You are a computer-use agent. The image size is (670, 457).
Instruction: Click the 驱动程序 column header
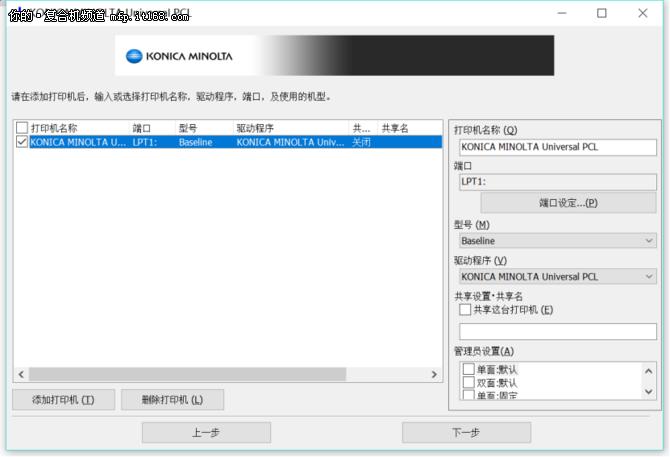click(x=255, y=128)
